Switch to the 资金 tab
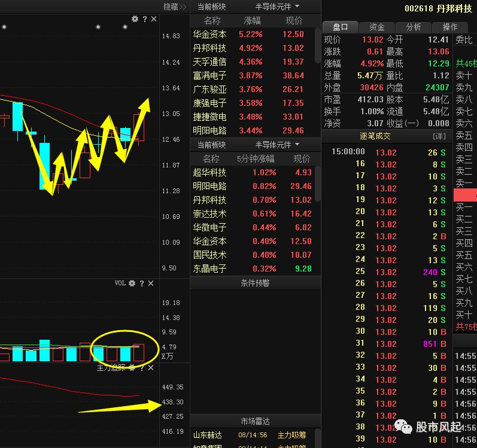The width and height of the screenshot is (477, 448). (x=377, y=27)
